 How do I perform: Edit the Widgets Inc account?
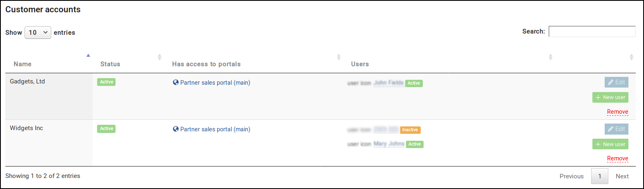tap(617, 129)
